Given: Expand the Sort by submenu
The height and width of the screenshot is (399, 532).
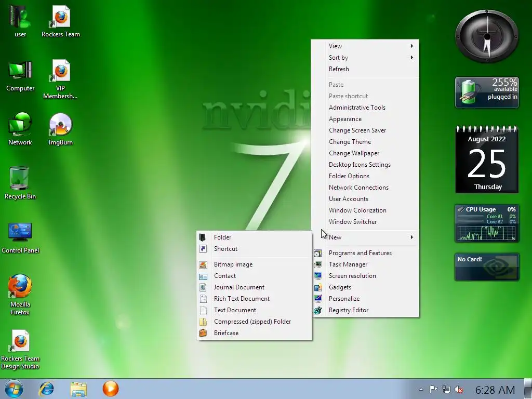Looking at the screenshot, I should (365, 58).
